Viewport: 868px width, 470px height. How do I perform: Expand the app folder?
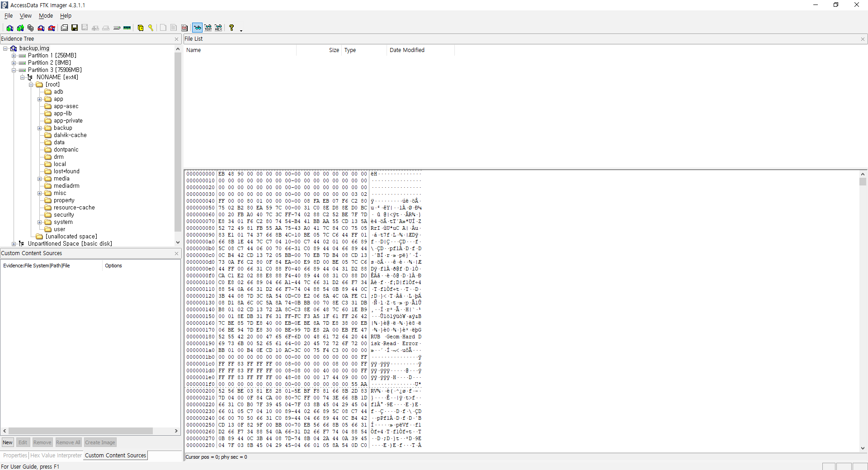point(40,99)
